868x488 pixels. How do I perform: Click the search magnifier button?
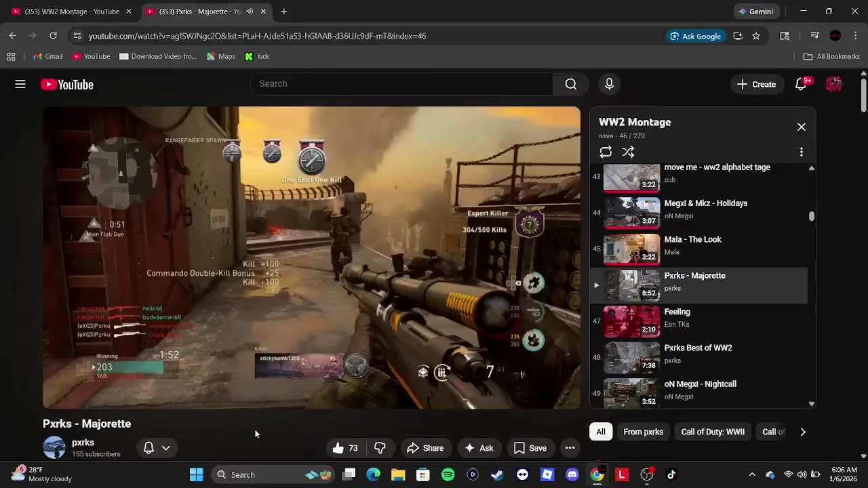571,84
